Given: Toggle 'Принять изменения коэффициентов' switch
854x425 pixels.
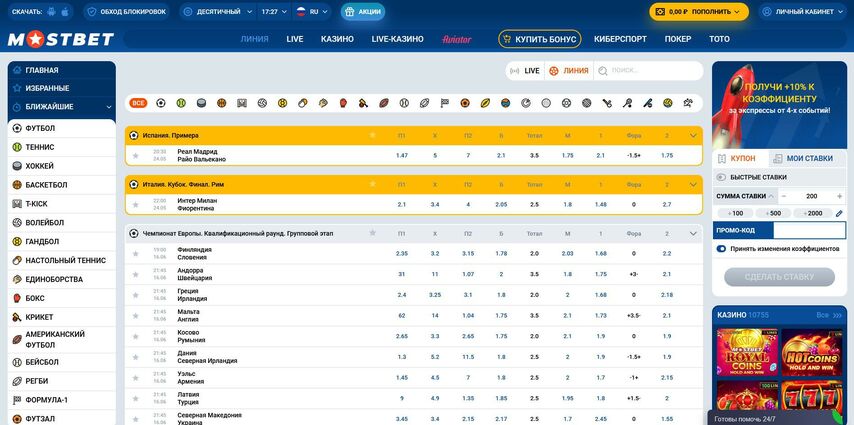Looking at the screenshot, I should pyautogui.click(x=721, y=249).
